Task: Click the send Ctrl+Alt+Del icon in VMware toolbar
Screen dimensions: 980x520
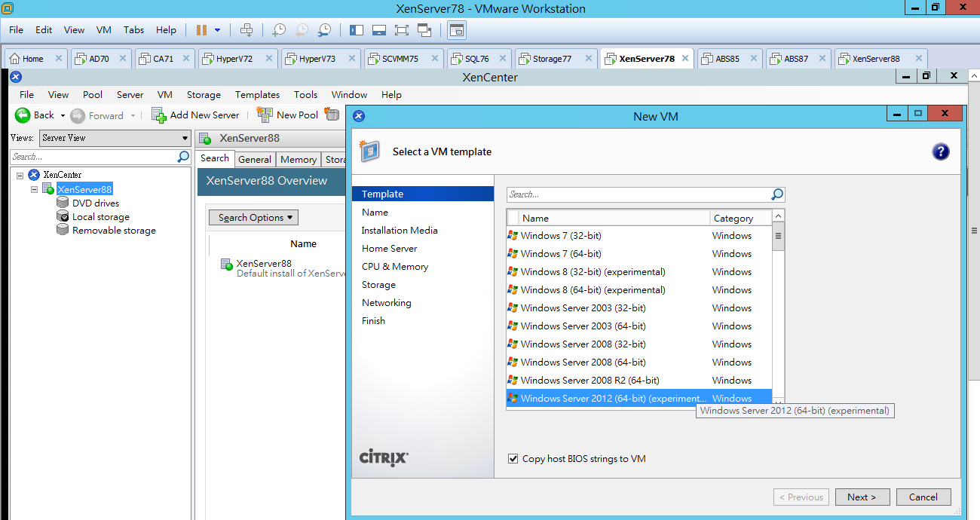Action: (247, 30)
